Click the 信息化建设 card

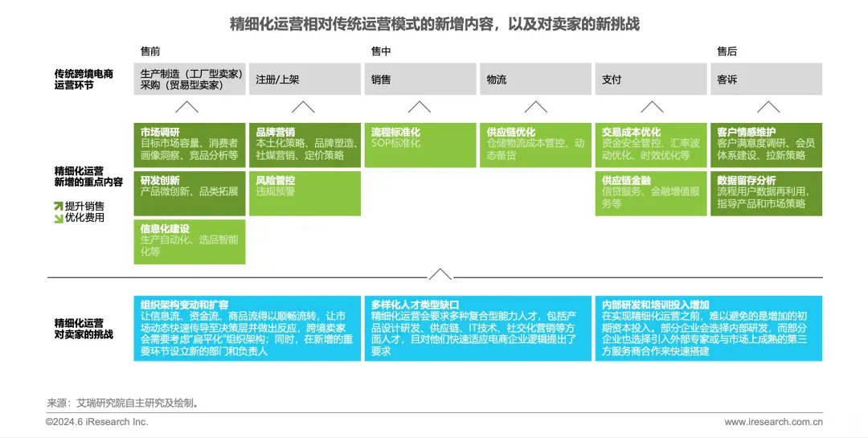tap(190, 242)
